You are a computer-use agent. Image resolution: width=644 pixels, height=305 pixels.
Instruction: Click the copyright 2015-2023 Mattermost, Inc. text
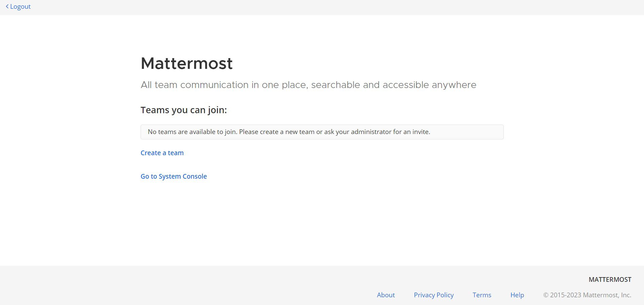pyautogui.click(x=587, y=295)
